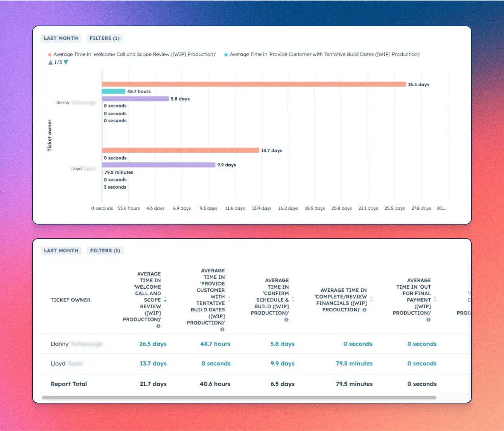Open FILTERS (1) in table panel
This screenshot has height=431, width=504.
(x=105, y=251)
